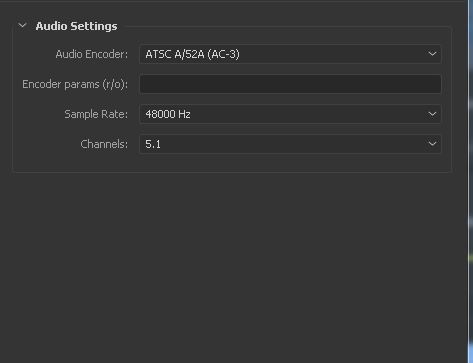Click the Sample Rate dropdown arrow icon

(432, 114)
